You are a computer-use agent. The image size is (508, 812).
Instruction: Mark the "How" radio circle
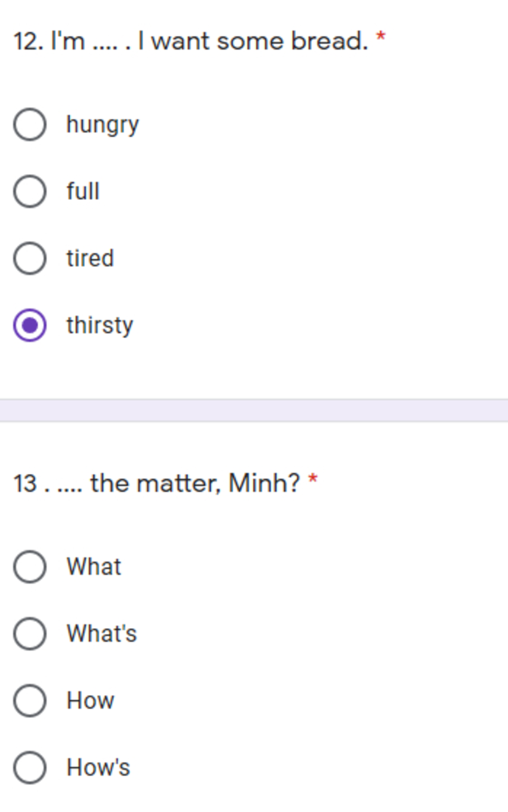tap(30, 700)
